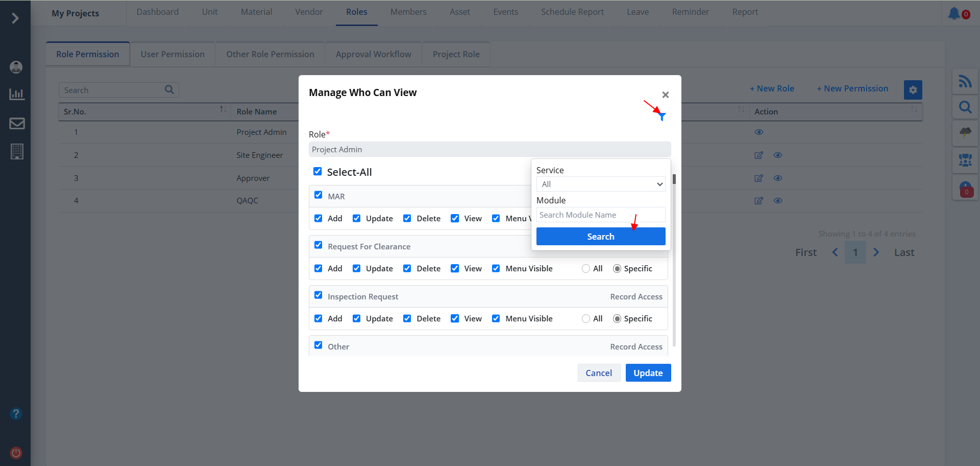Open the Members menu item
Viewport: 980px width, 466px height.
408,12
